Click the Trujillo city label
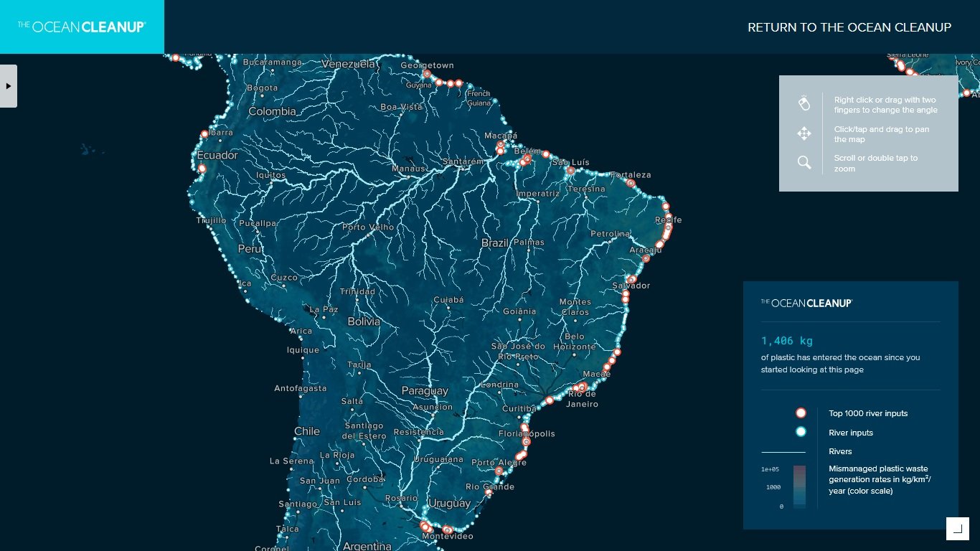 [211, 220]
